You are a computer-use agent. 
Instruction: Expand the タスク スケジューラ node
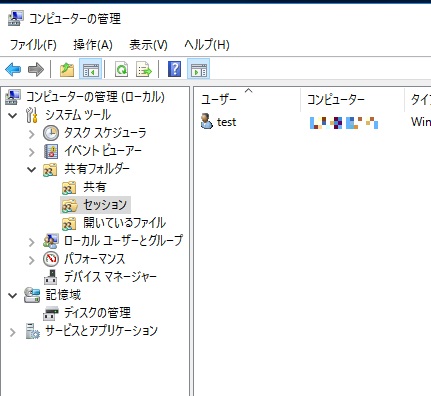point(32,134)
